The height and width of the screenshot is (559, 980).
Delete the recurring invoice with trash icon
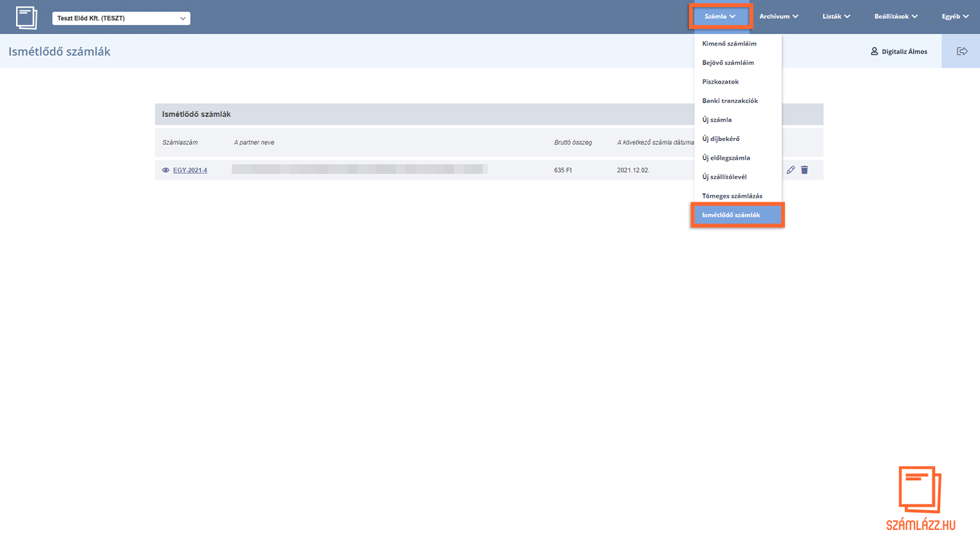[804, 170]
